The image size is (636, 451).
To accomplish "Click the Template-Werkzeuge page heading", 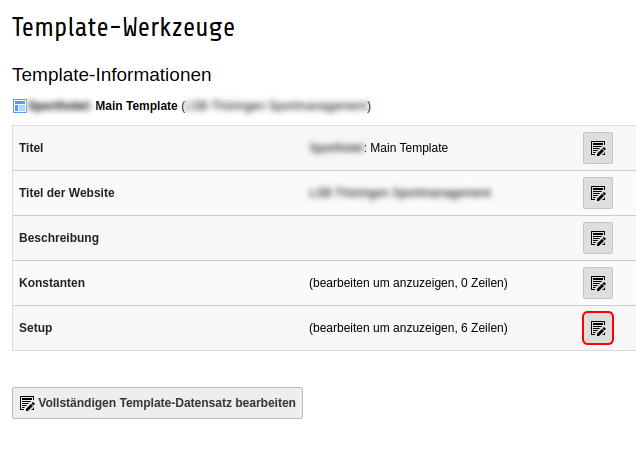I will tap(123, 28).
